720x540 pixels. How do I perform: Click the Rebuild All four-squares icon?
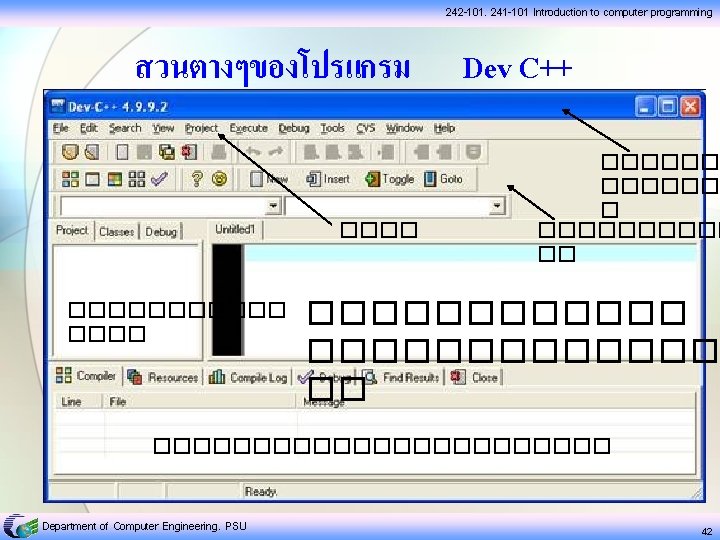pyautogui.click(x=137, y=179)
